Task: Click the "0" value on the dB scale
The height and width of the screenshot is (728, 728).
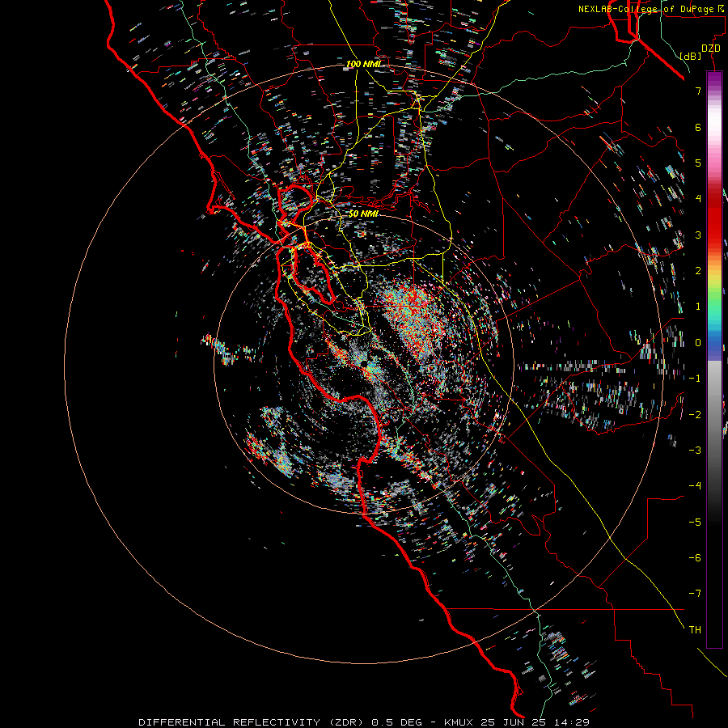Action: tap(698, 343)
